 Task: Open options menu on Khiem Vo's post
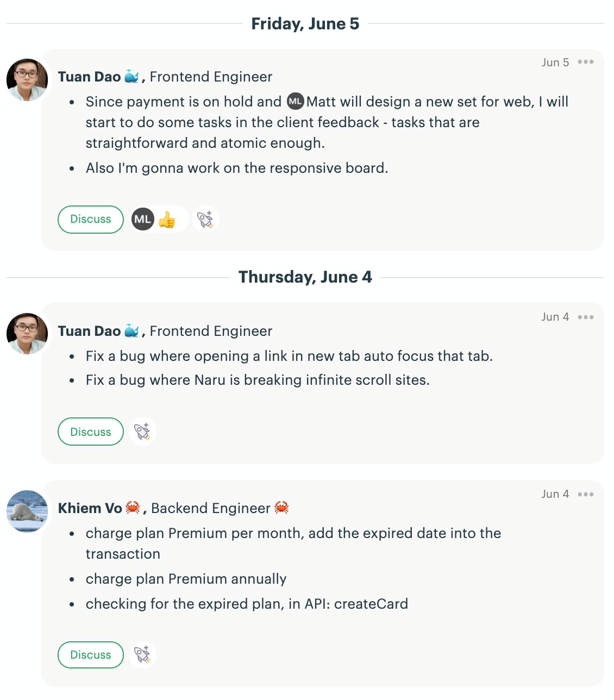586,494
